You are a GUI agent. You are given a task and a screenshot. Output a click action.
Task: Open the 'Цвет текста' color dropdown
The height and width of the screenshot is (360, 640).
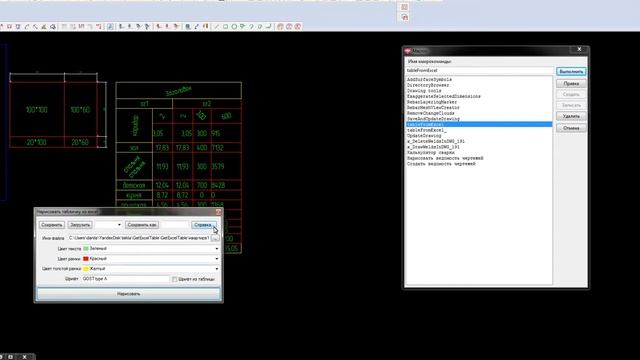coord(217,249)
